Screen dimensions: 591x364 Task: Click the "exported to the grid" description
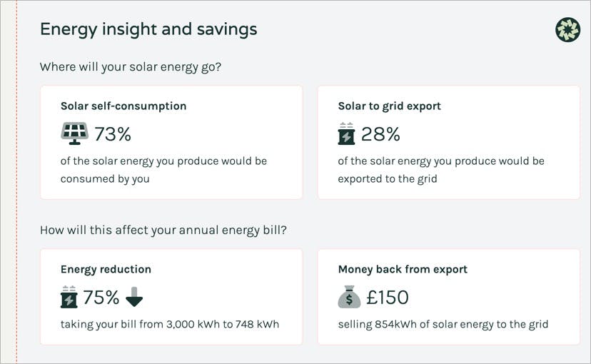coord(387,178)
